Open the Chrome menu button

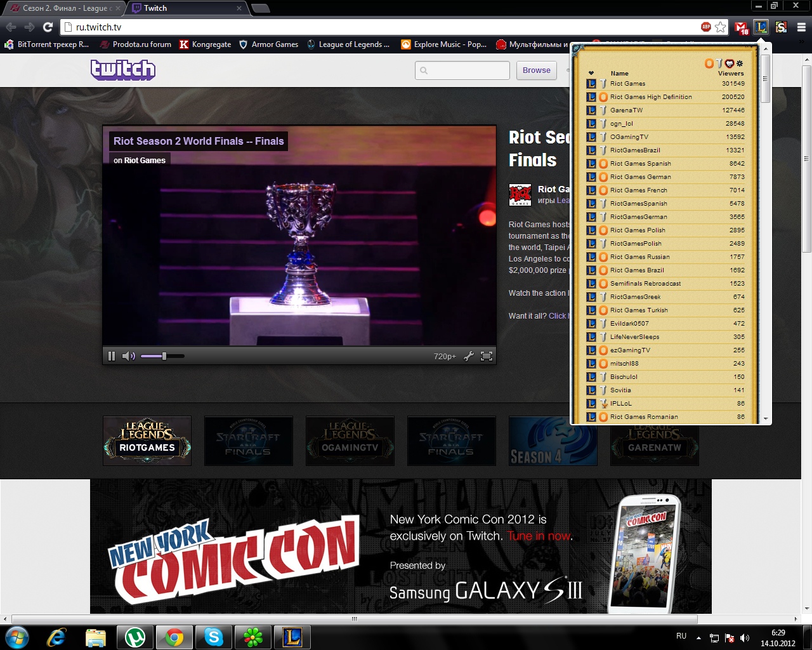(801, 27)
